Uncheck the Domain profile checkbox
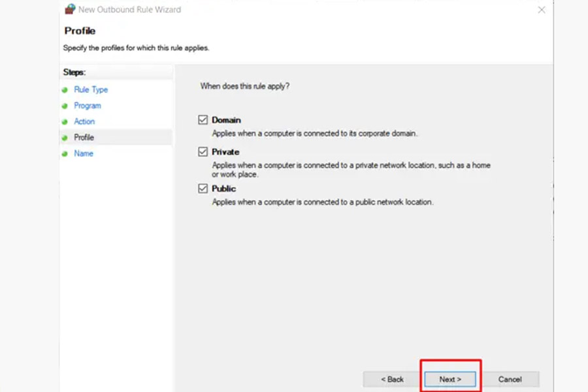This screenshot has height=392, width=588. (203, 120)
